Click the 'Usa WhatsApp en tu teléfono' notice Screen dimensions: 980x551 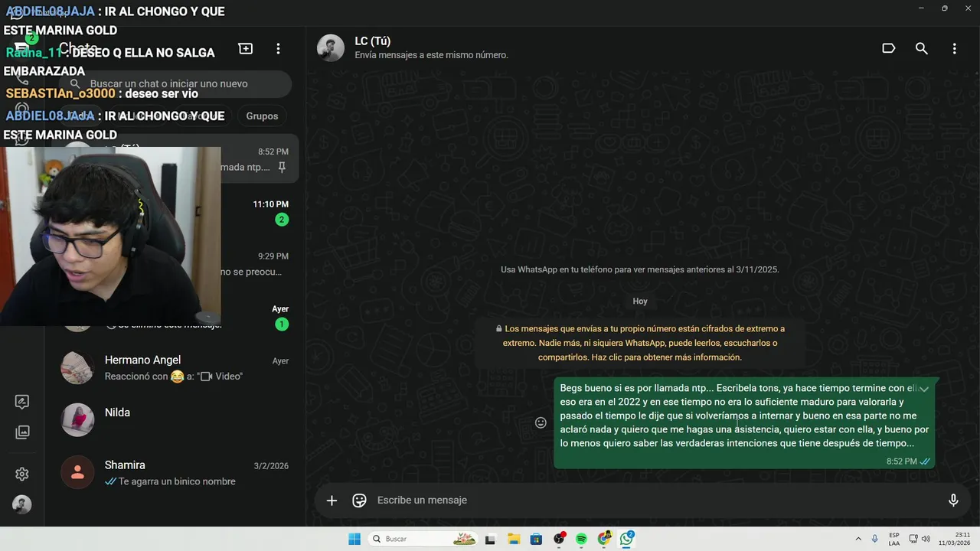tap(640, 269)
